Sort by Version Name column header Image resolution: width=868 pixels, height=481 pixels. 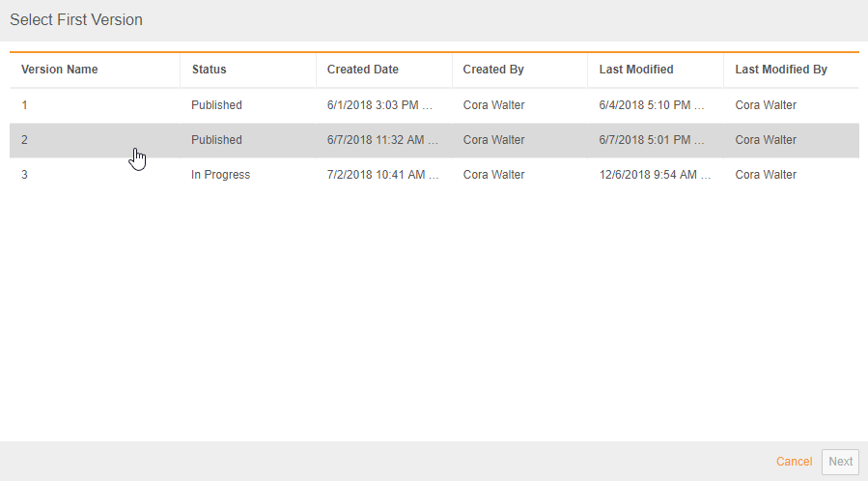click(60, 70)
